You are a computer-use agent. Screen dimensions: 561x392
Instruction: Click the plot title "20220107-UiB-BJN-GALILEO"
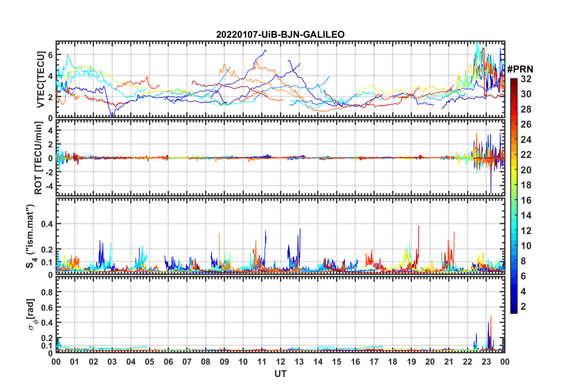pyautogui.click(x=280, y=34)
